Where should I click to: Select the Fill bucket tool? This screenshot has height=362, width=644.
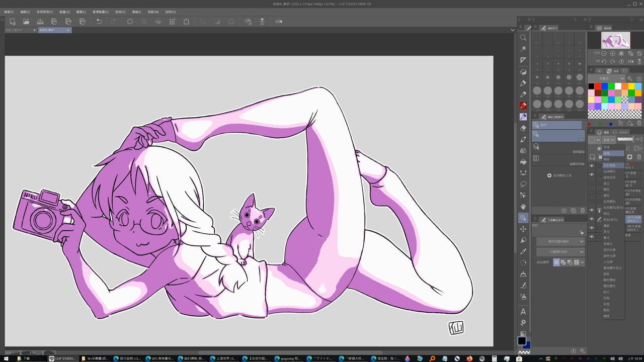click(x=523, y=161)
